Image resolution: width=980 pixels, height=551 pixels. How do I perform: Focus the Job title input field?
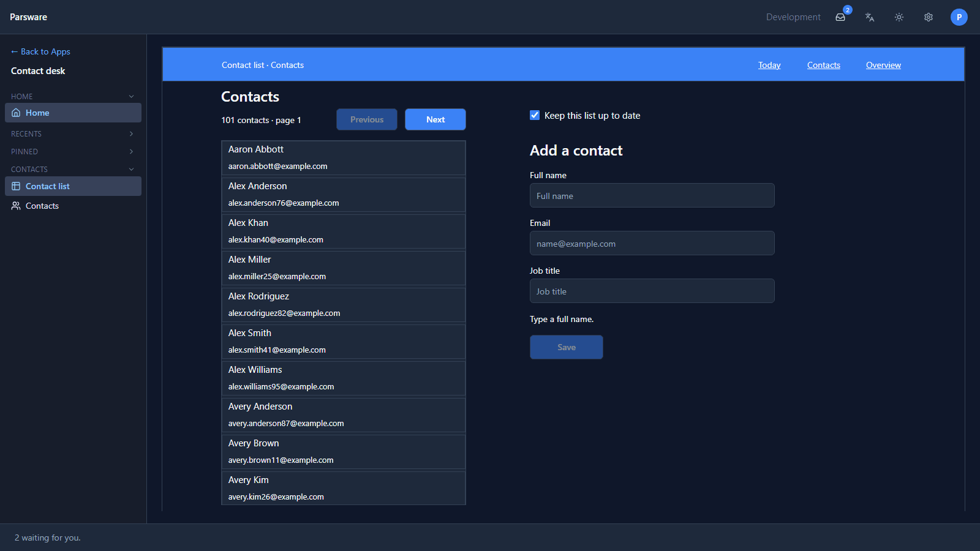pos(652,291)
